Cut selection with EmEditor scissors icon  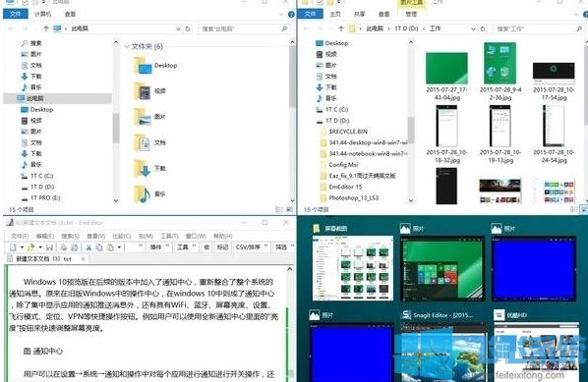[88, 247]
